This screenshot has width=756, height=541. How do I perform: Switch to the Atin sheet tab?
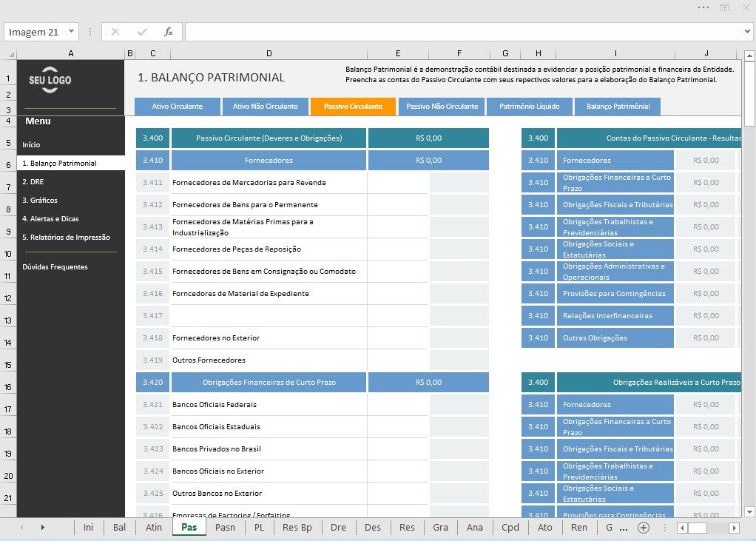click(x=154, y=528)
